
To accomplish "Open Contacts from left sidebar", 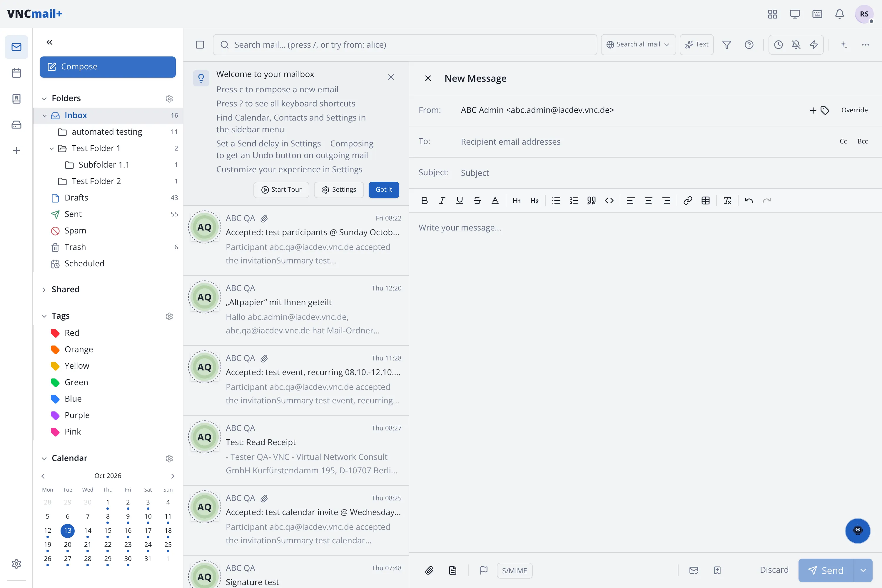I will click(16, 98).
